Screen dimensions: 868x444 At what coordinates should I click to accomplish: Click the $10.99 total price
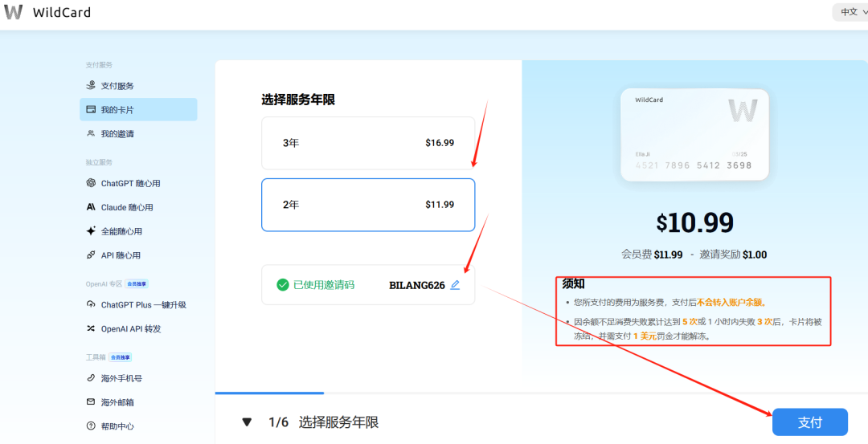(694, 223)
